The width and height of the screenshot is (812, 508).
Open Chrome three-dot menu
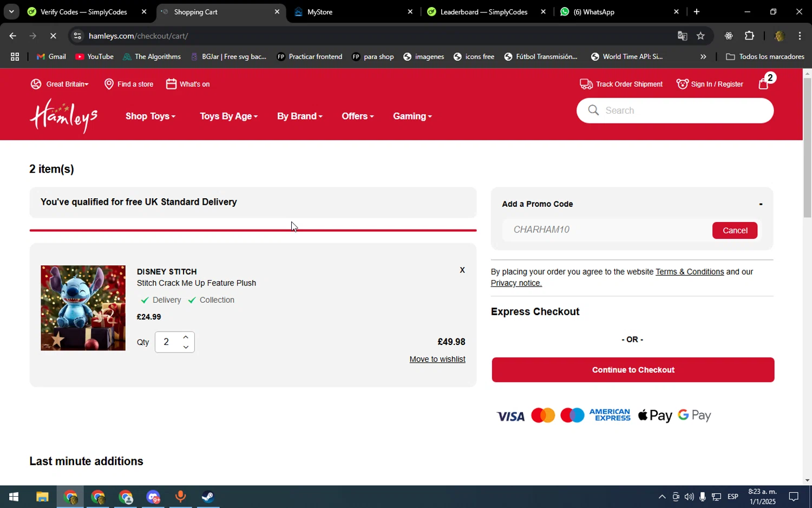point(800,36)
